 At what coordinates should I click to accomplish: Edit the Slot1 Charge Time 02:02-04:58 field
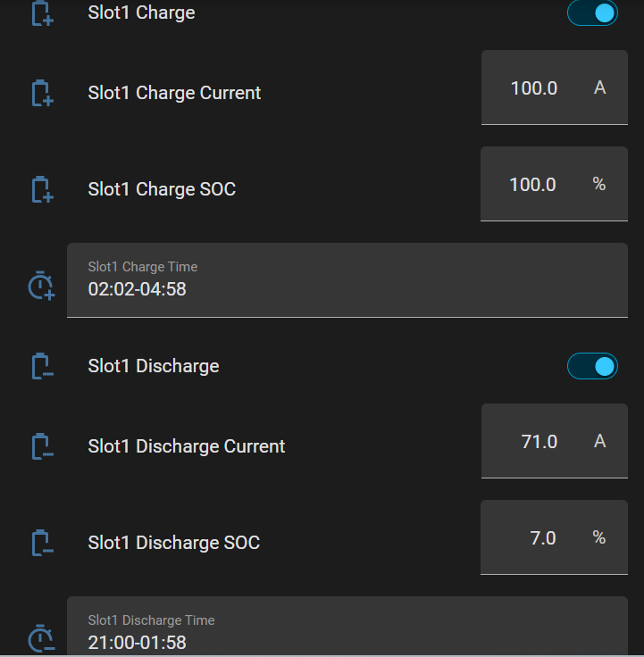point(347,280)
